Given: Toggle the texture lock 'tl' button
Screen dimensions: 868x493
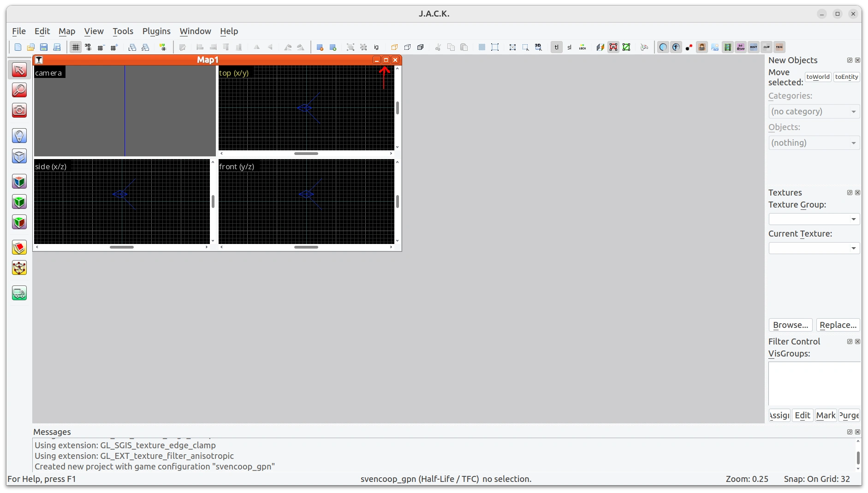Looking at the screenshot, I should click(557, 47).
